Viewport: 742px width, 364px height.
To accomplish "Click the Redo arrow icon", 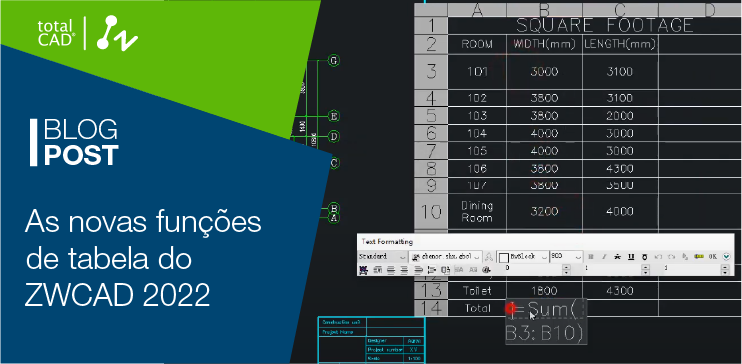I will 671,257.
